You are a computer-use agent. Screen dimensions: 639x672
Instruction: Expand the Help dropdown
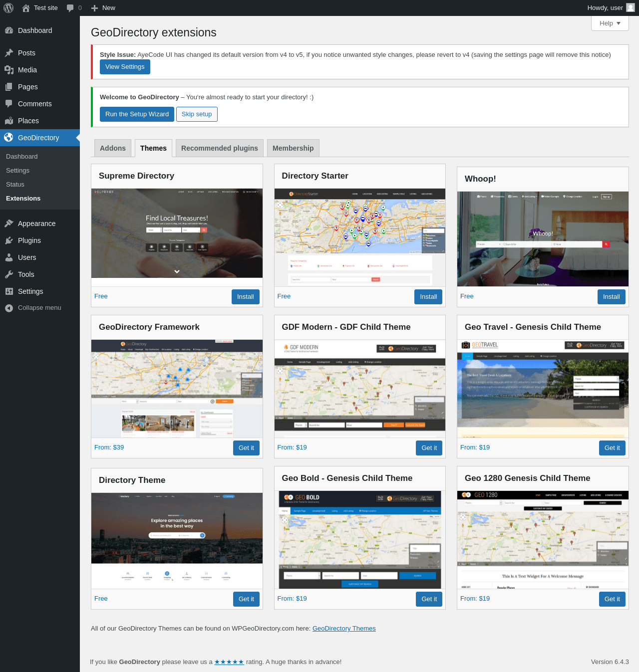(x=610, y=23)
